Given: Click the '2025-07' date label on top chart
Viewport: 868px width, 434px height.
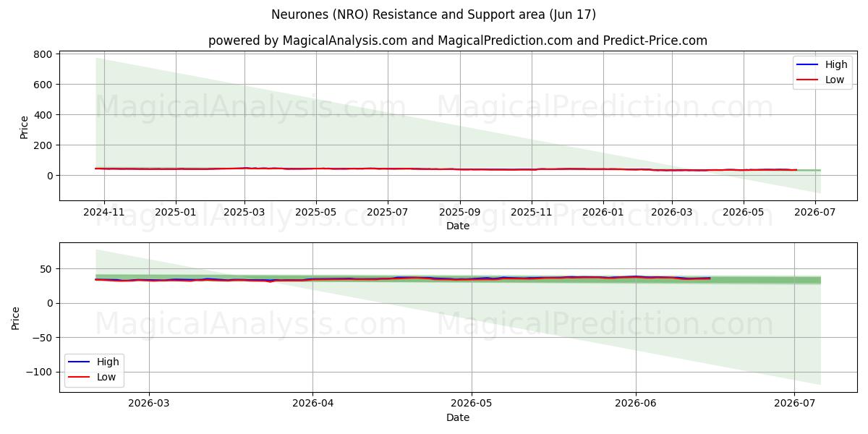Looking at the screenshot, I should 387,213.
